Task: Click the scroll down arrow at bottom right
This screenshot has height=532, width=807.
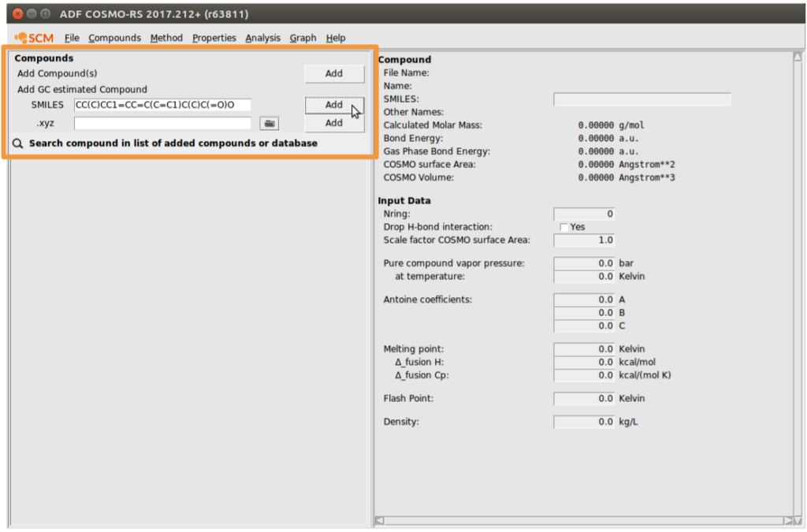Action: (798, 521)
